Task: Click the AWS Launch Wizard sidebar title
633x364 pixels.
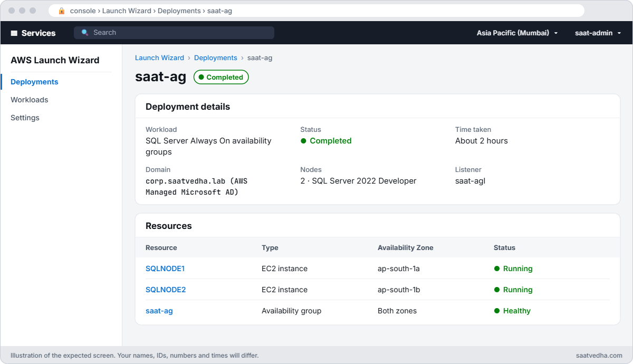Action: (x=55, y=60)
